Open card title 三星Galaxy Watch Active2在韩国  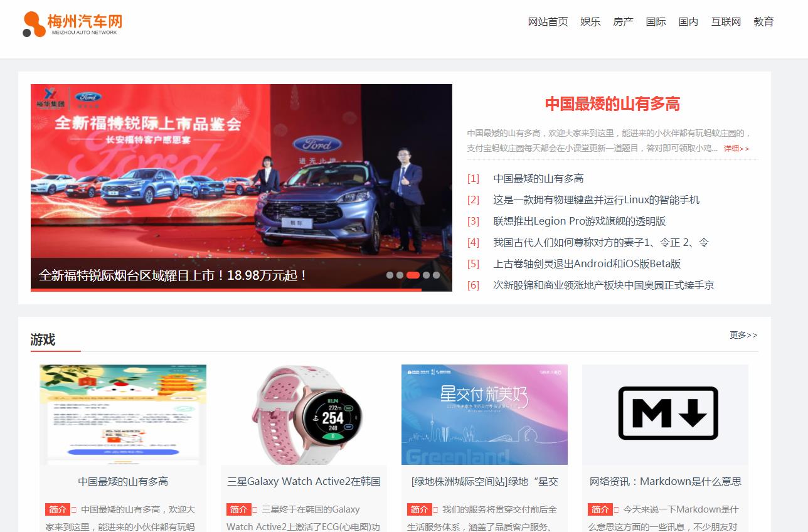(304, 481)
